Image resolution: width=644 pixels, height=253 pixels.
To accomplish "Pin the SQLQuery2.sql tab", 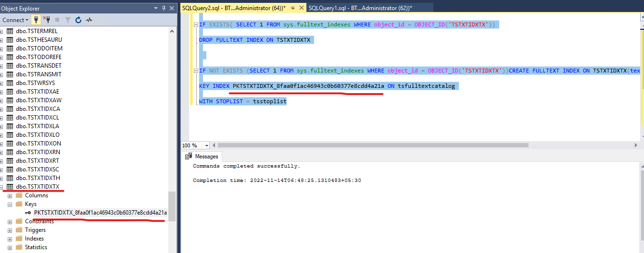I will pos(292,8).
